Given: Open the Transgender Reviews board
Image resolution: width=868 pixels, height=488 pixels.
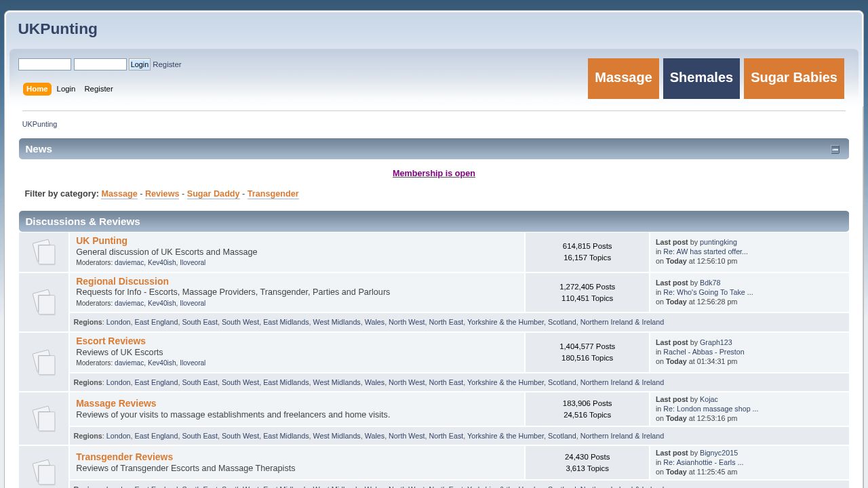Looking at the screenshot, I should pos(124,457).
